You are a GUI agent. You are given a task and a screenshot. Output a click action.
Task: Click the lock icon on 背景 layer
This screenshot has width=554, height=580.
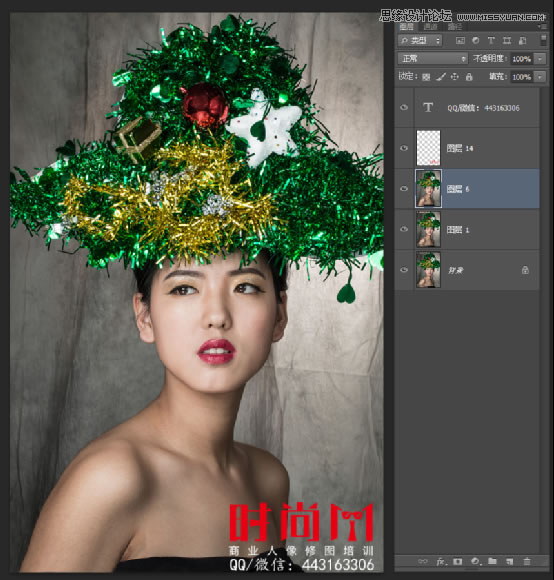[525, 270]
